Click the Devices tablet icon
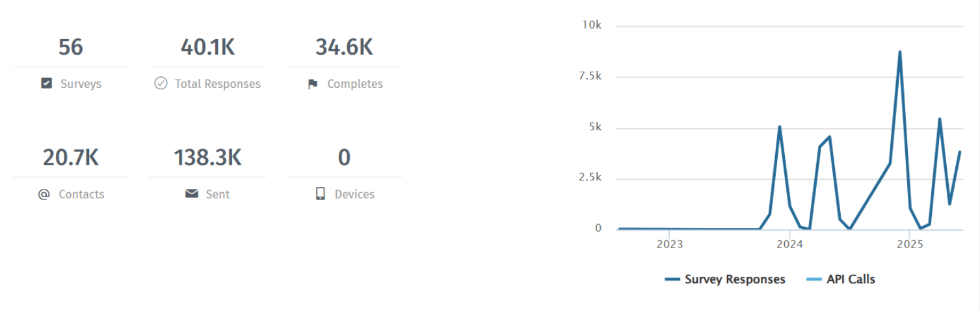980x310 pixels. pos(320,194)
